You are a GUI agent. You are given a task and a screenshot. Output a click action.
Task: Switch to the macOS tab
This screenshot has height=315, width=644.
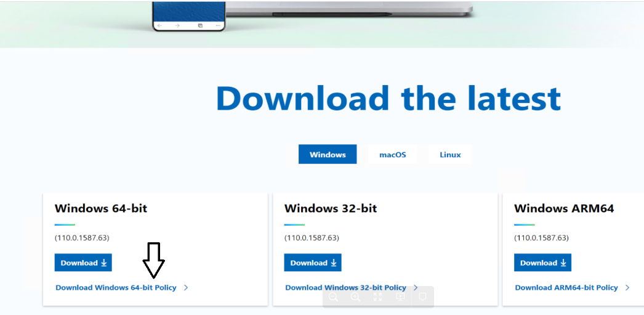pyautogui.click(x=392, y=155)
